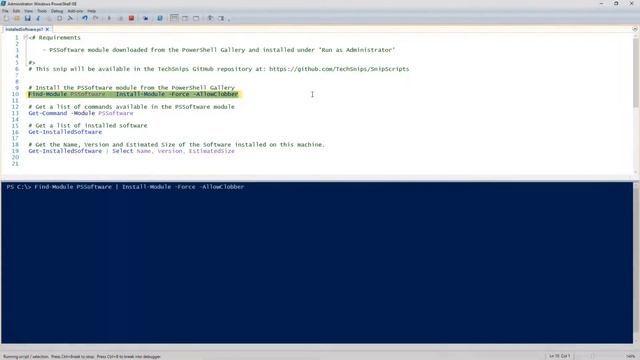
Task: Click the '# Install the PSSoftware module' comment
Action: pos(131,88)
